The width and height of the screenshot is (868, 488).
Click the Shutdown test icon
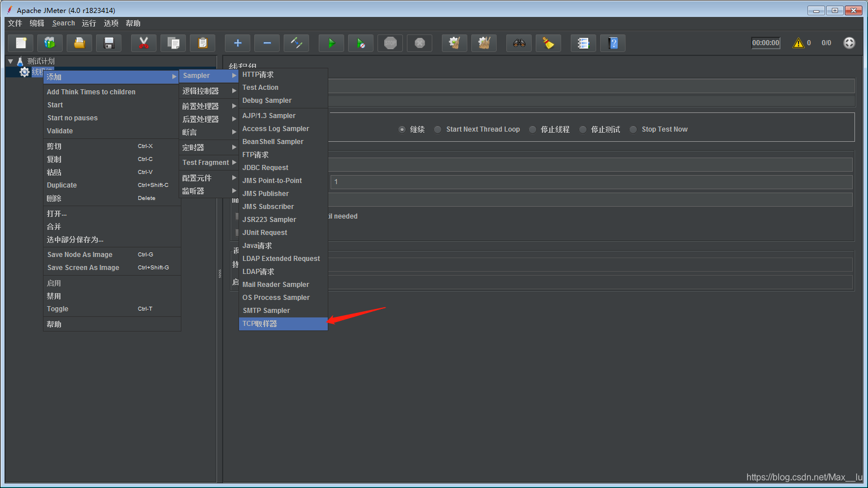[420, 43]
